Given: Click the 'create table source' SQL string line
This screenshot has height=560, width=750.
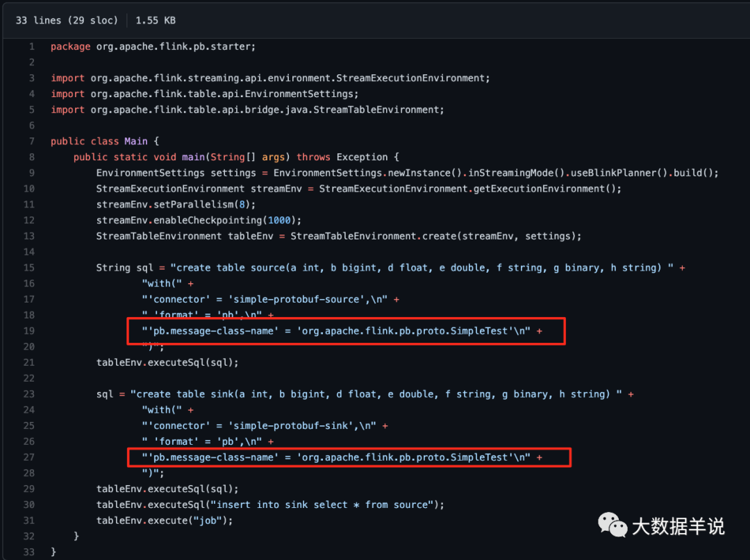Looking at the screenshot, I should [x=390, y=268].
